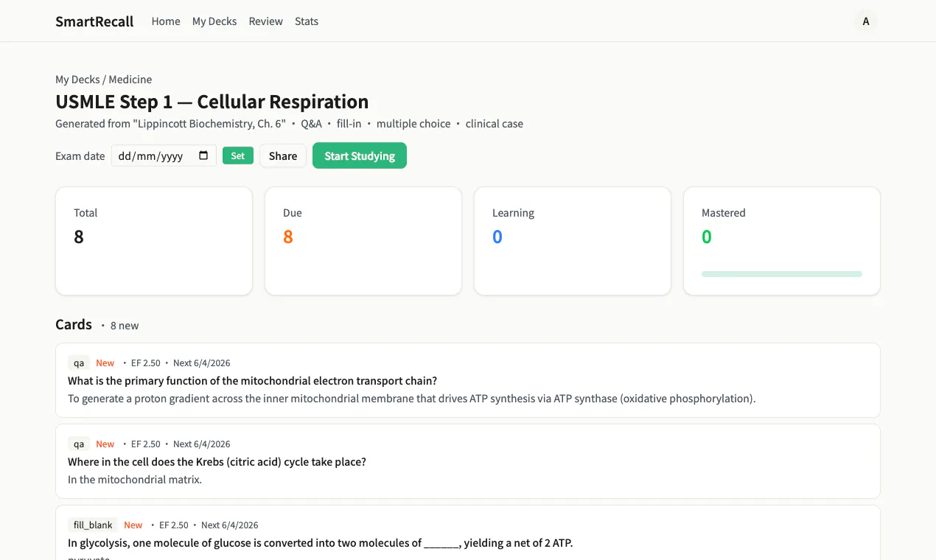Switch to the Review page
The height and width of the screenshot is (560, 936).
click(x=266, y=21)
